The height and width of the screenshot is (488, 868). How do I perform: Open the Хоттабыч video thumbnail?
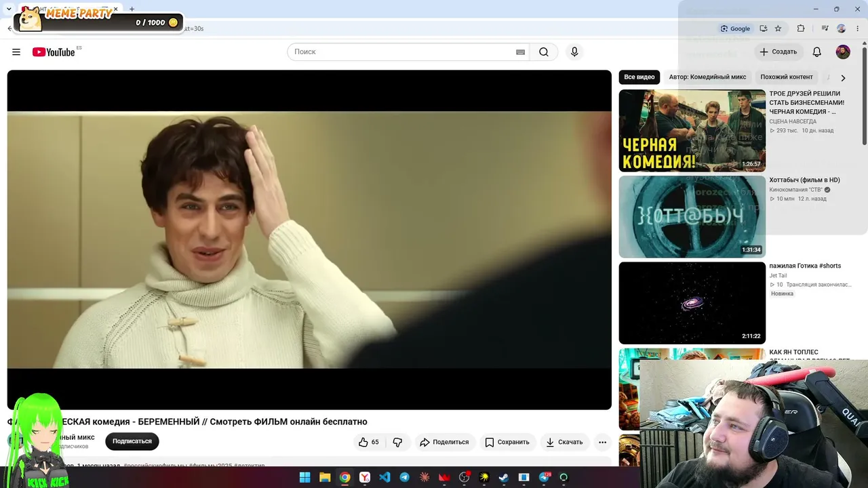pos(692,217)
